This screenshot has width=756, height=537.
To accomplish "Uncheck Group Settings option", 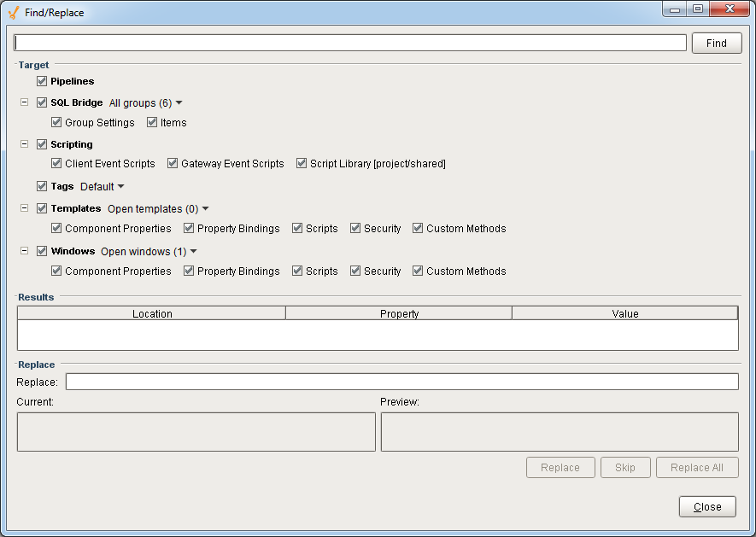I will 56,122.
